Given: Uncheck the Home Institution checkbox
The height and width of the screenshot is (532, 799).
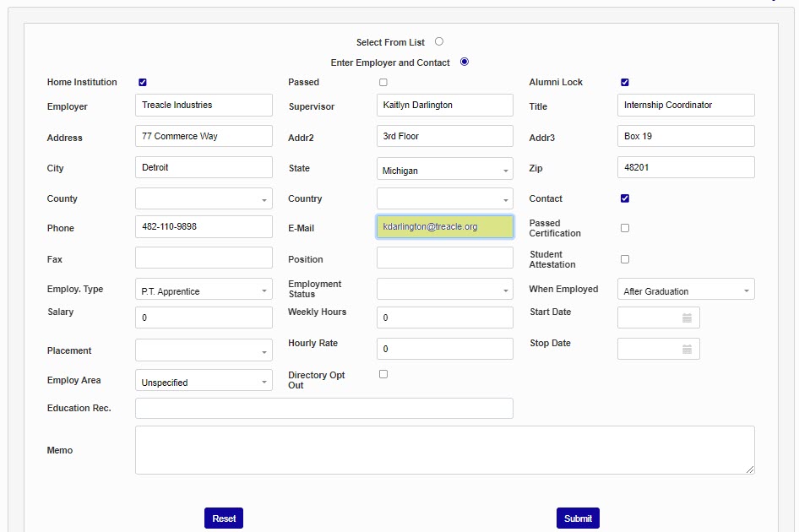Looking at the screenshot, I should pos(143,83).
